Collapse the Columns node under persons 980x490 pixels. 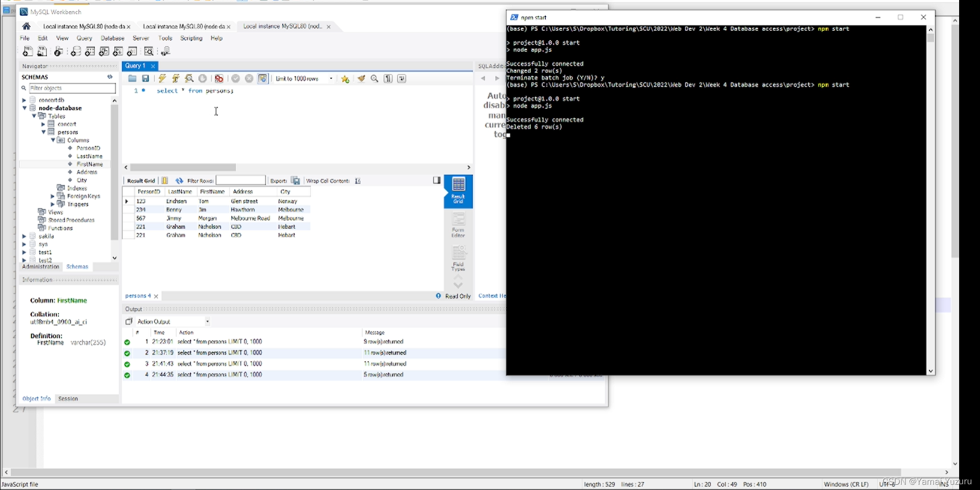pos(53,140)
